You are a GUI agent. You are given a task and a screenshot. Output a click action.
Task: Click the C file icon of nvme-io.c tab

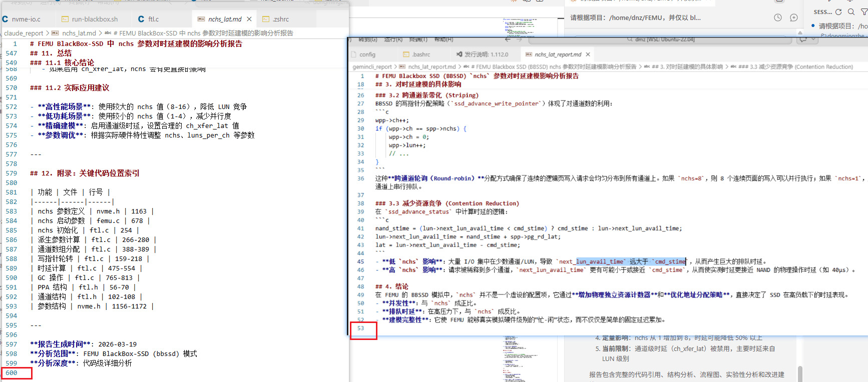(x=5, y=19)
